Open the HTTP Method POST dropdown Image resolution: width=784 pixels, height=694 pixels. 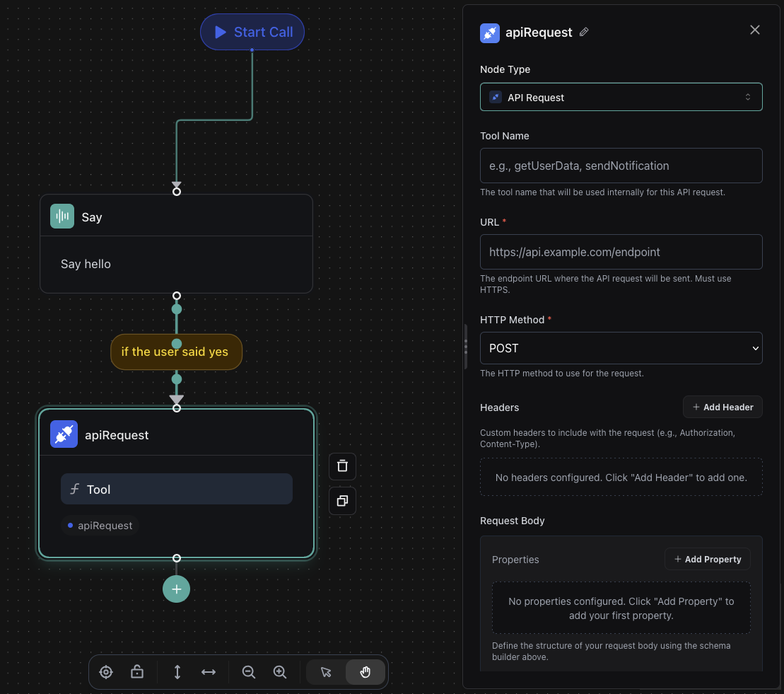(x=621, y=348)
